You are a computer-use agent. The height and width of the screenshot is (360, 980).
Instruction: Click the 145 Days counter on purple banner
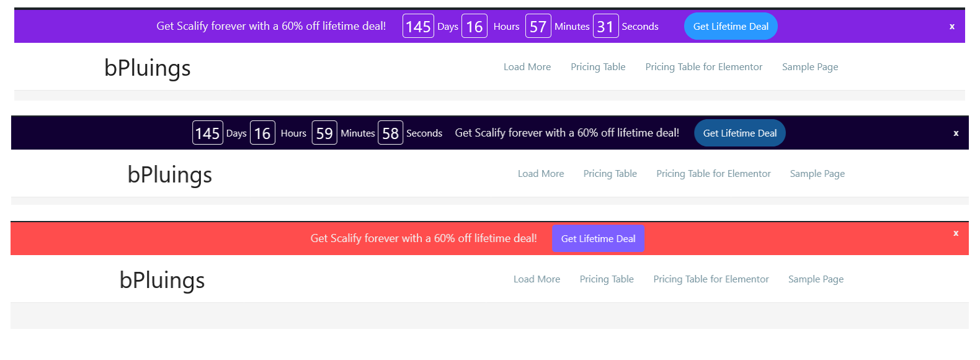(418, 26)
